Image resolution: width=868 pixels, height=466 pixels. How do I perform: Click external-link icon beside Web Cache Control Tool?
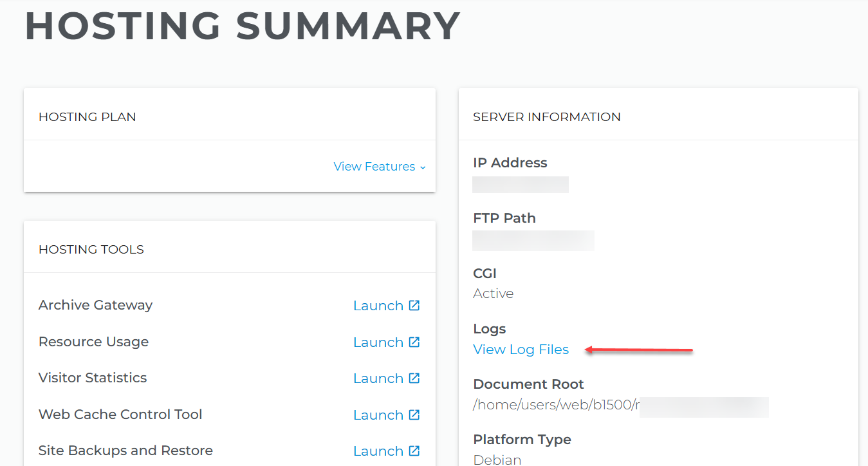point(414,415)
